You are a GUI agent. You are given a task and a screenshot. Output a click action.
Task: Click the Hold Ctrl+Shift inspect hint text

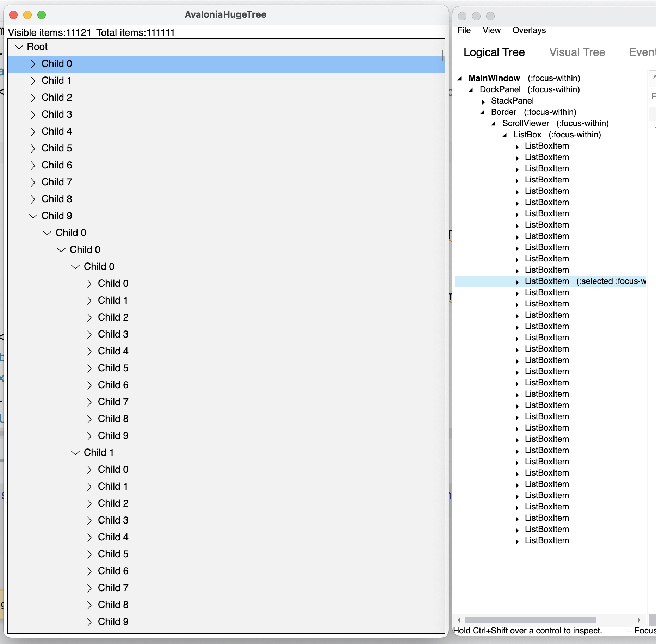tap(527, 631)
